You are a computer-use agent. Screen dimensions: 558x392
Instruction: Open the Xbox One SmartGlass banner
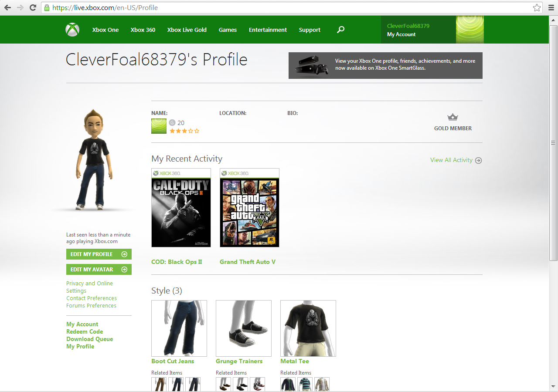385,65
